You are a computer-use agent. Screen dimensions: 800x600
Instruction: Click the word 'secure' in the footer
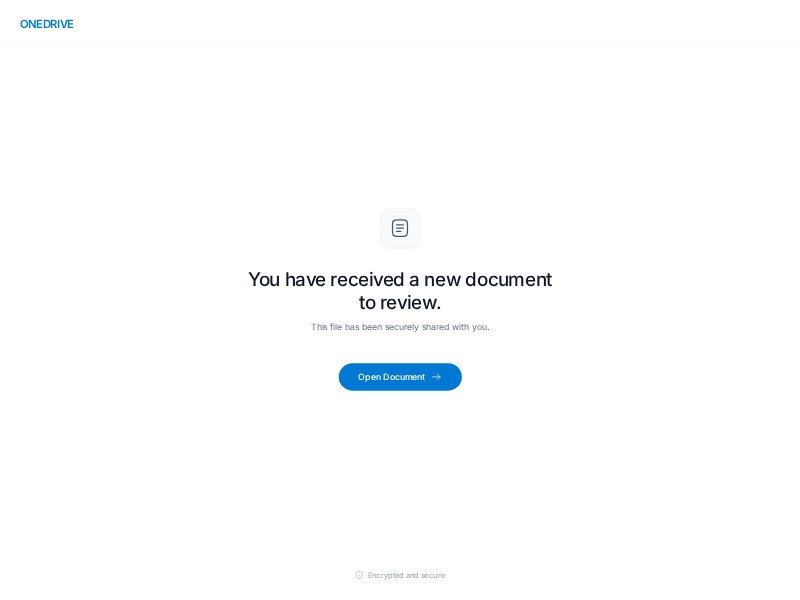[x=433, y=575]
